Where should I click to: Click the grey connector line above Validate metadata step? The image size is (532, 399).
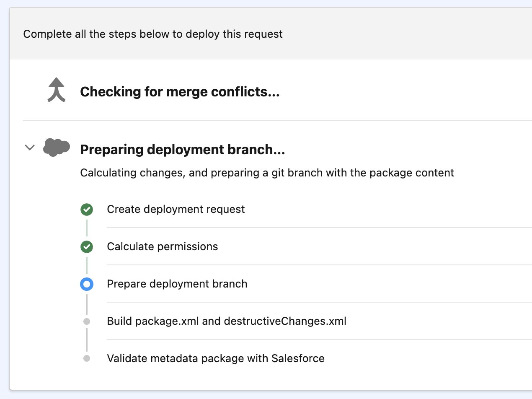click(x=87, y=340)
